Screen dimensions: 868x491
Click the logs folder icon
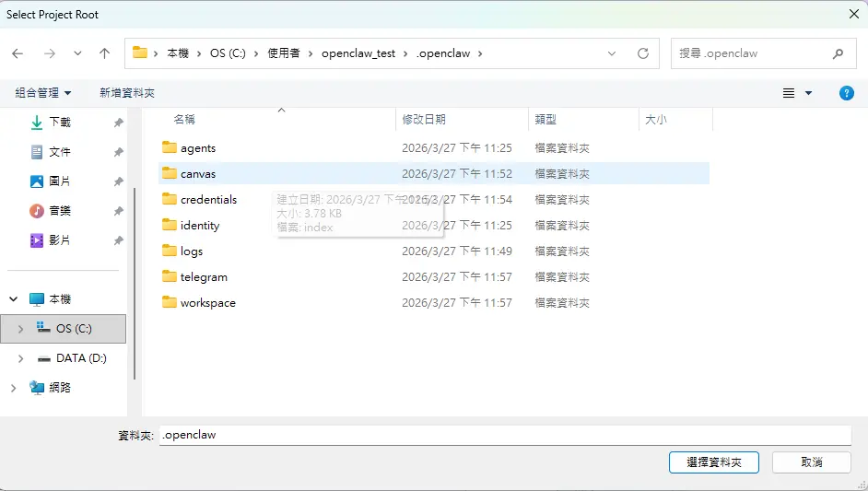(170, 251)
